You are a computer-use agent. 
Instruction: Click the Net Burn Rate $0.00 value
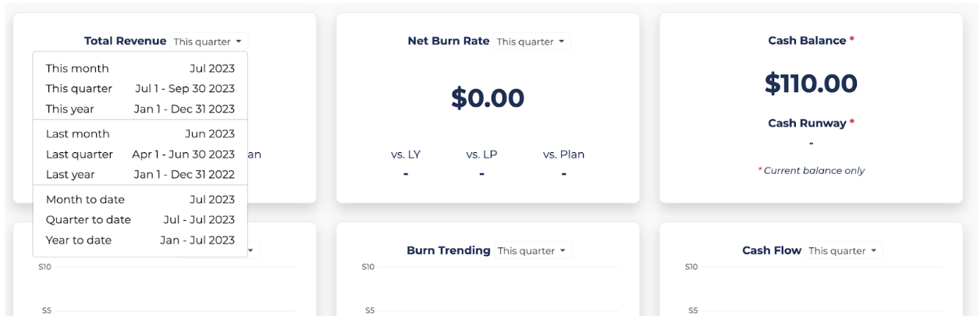point(488,98)
